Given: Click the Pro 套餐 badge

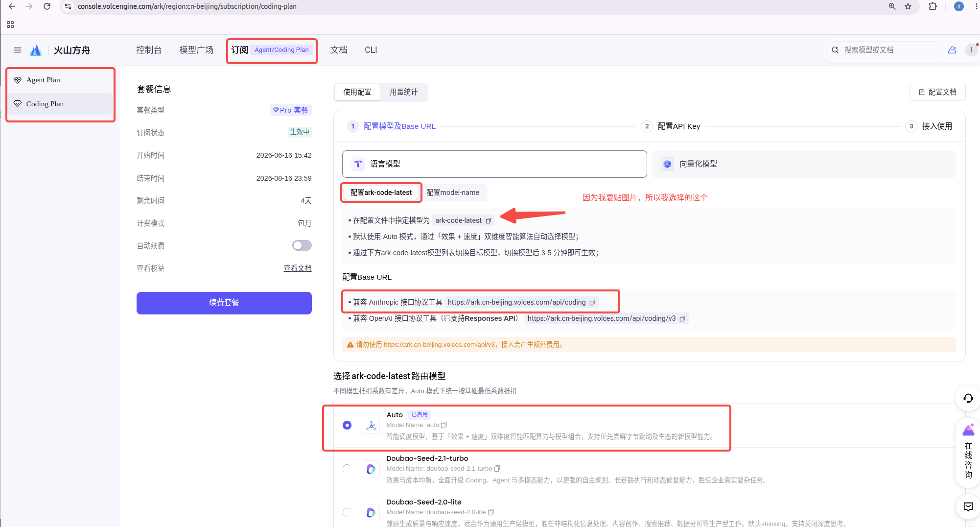Looking at the screenshot, I should (291, 110).
